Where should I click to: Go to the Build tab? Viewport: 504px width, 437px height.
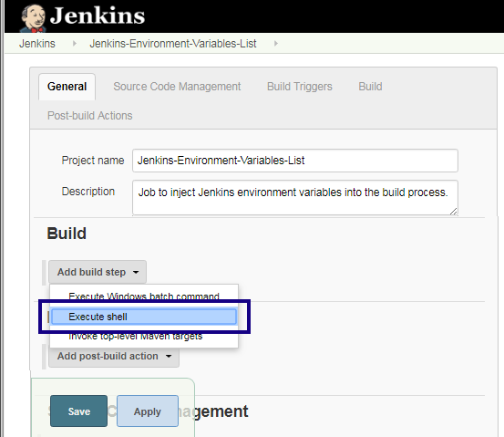[x=370, y=87]
